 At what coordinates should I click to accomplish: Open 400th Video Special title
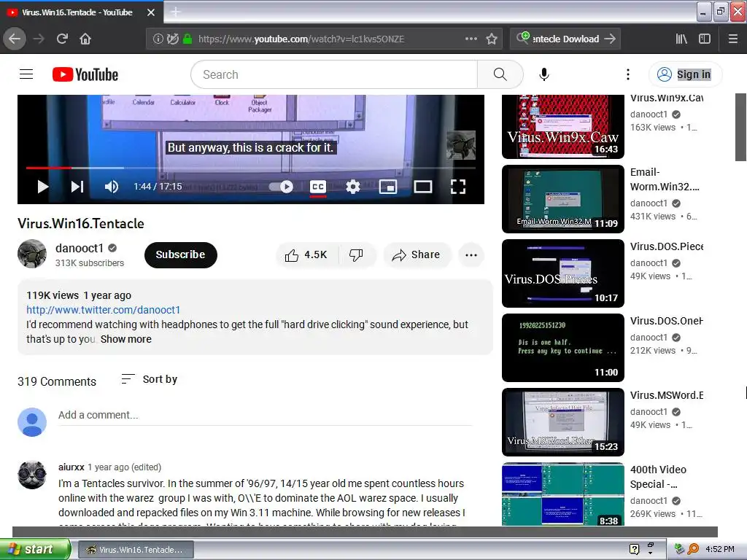click(659, 477)
